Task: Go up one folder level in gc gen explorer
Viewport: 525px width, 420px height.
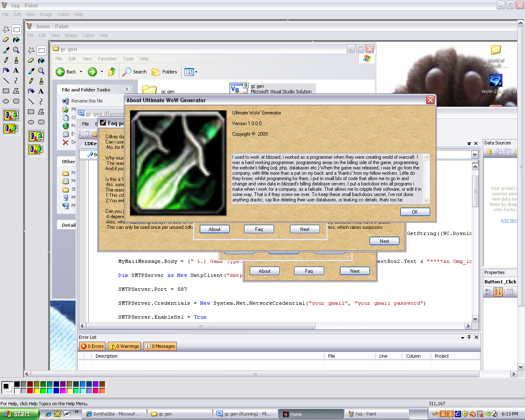Action: coord(112,72)
